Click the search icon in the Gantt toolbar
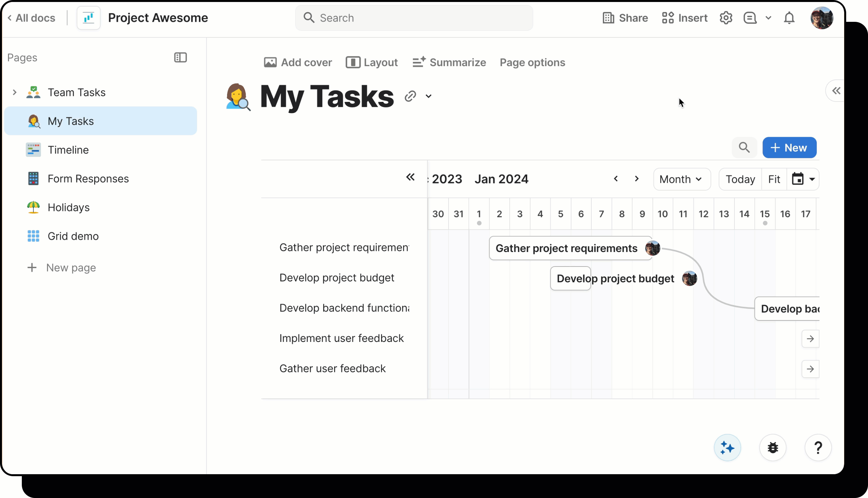This screenshot has height=498, width=868. (744, 147)
